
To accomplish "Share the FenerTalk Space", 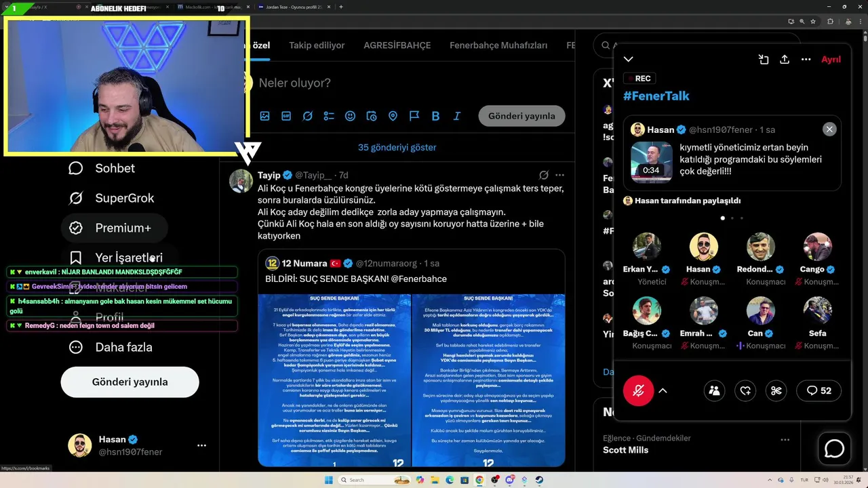I will [785, 60].
